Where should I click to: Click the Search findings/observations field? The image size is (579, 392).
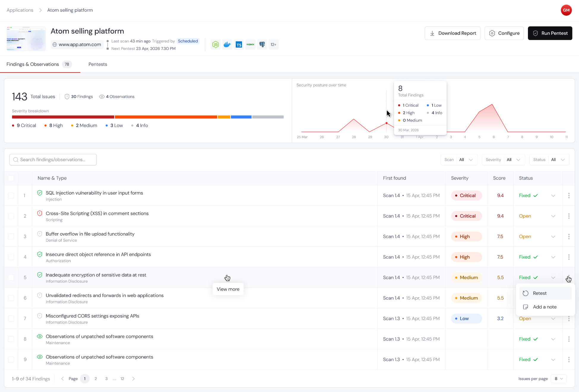point(53,159)
